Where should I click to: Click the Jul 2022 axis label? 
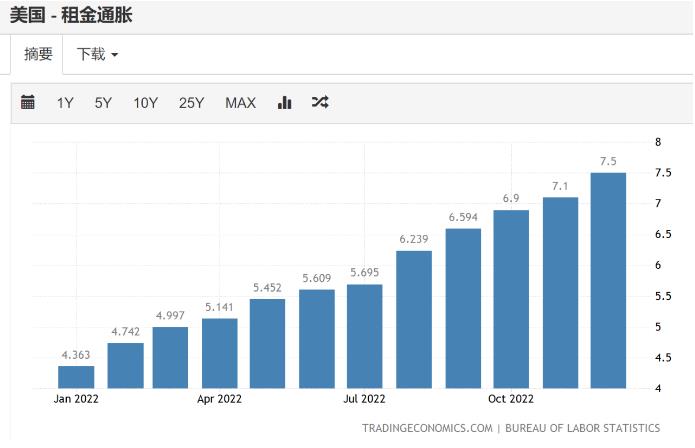click(364, 399)
